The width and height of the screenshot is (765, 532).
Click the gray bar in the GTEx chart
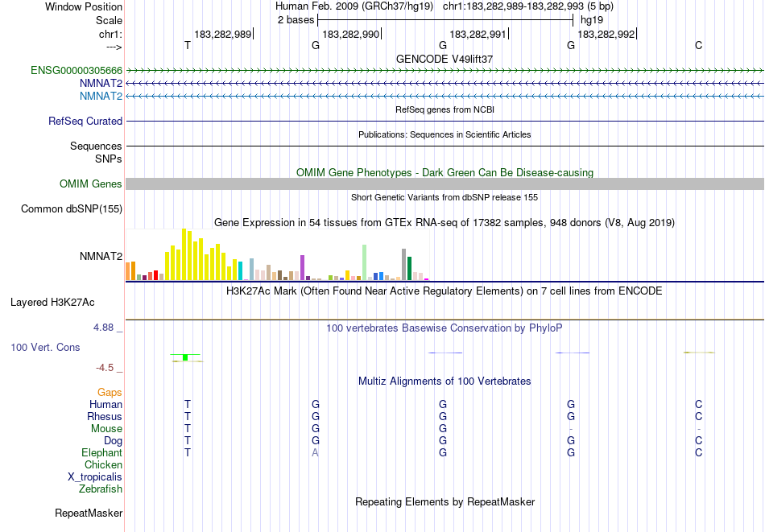(x=404, y=264)
